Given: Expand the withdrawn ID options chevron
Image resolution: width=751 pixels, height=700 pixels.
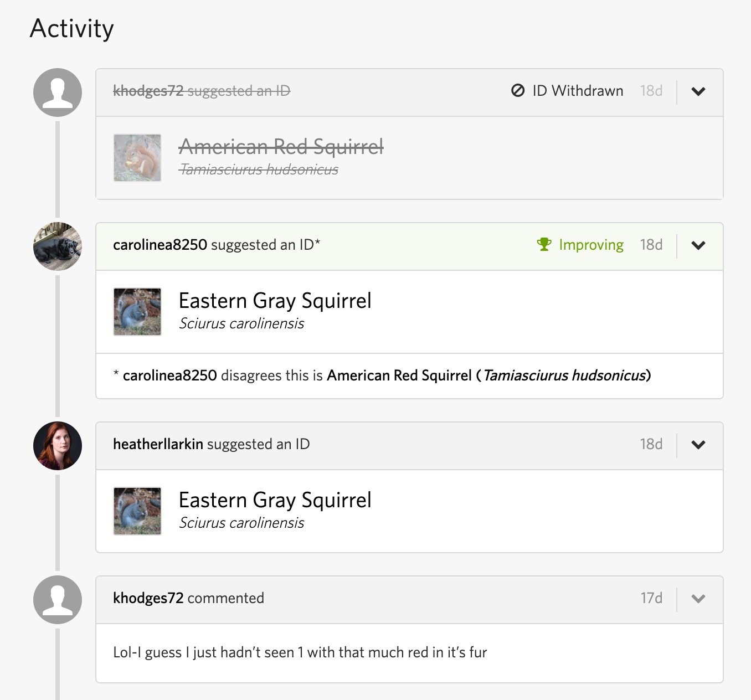Looking at the screenshot, I should click(698, 91).
